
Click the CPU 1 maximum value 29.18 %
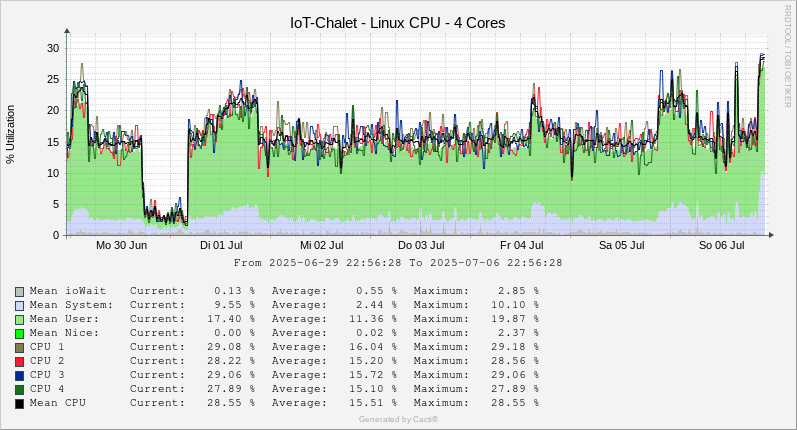point(514,347)
